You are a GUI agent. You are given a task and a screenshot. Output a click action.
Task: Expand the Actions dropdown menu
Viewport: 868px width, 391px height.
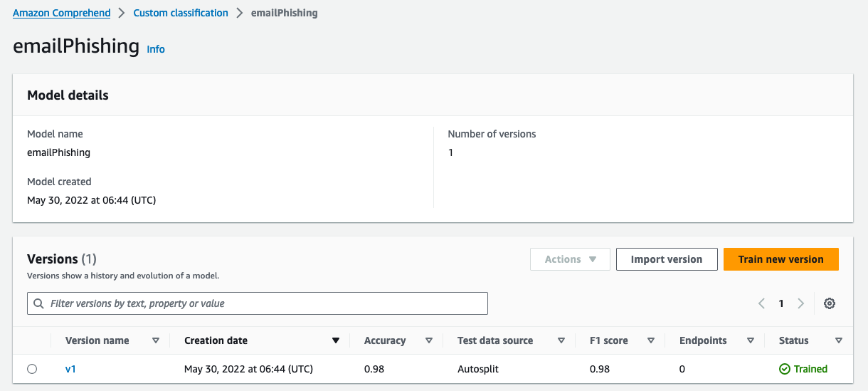(x=570, y=259)
